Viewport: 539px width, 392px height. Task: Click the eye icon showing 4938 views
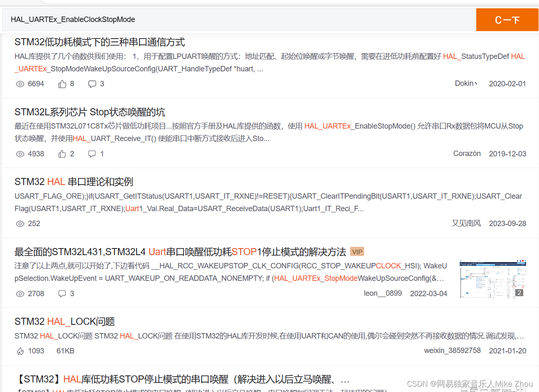tap(20, 153)
